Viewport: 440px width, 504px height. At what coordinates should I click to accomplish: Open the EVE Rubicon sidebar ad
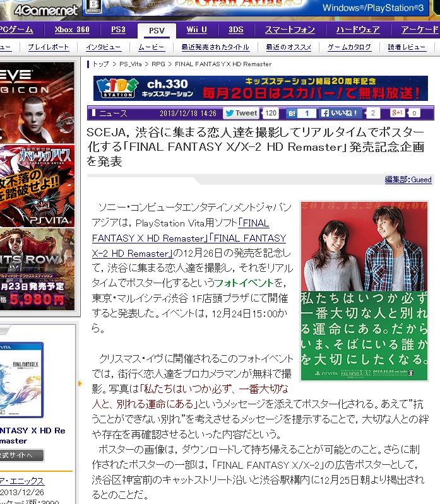37,102
